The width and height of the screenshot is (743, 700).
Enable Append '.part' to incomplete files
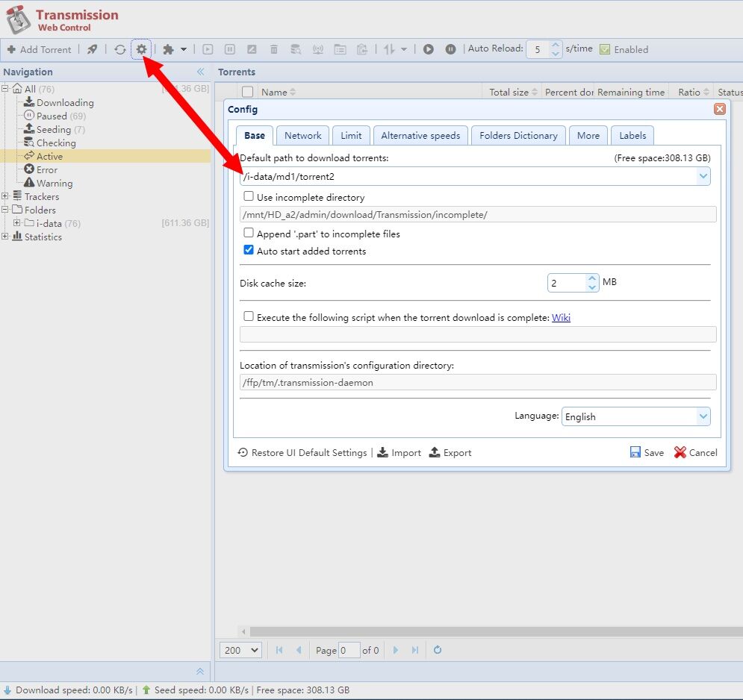click(249, 233)
